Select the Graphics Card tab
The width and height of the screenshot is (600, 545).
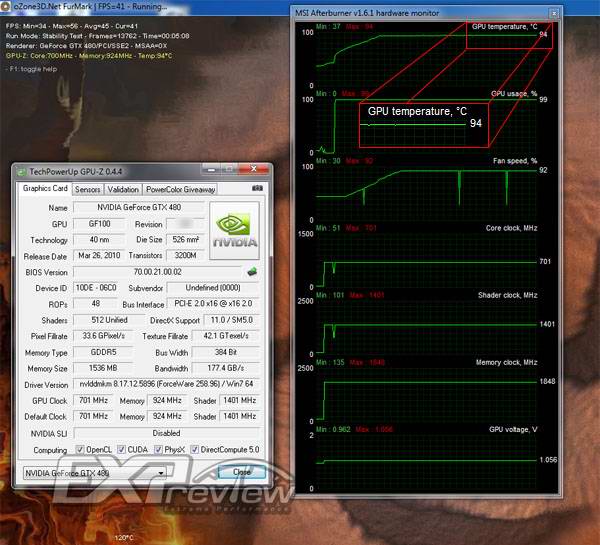click(x=45, y=188)
